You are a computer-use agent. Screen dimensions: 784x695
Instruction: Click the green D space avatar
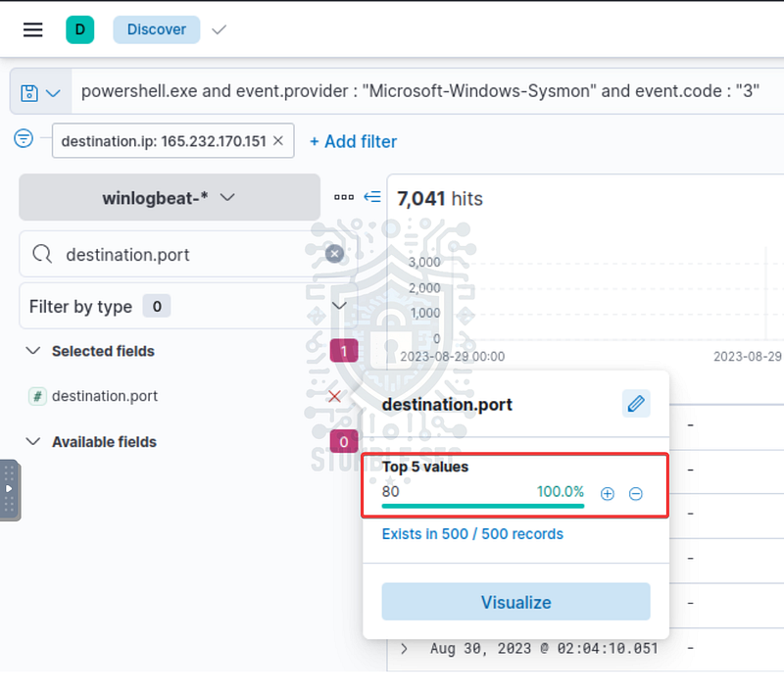[x=80, y=29]
